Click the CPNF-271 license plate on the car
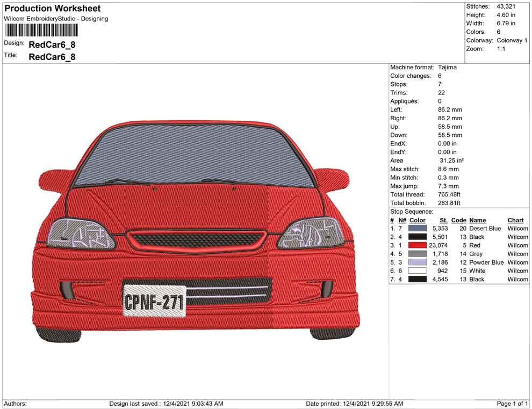This screenshot has width=532, height=409. (156, 302)
